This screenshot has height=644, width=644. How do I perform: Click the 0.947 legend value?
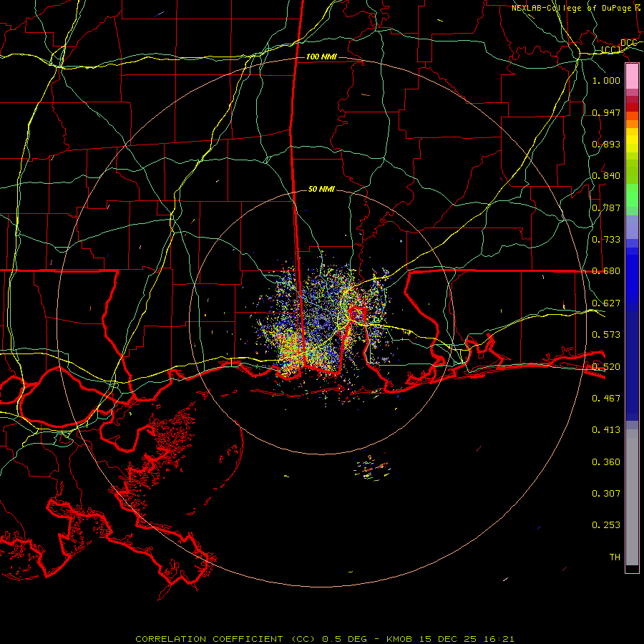point(606,112)
